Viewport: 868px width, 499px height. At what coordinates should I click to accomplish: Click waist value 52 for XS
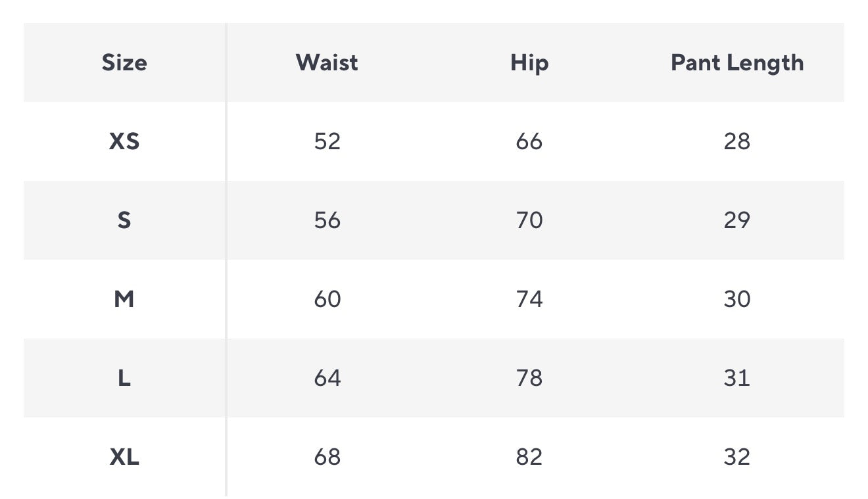coord(327,141)
